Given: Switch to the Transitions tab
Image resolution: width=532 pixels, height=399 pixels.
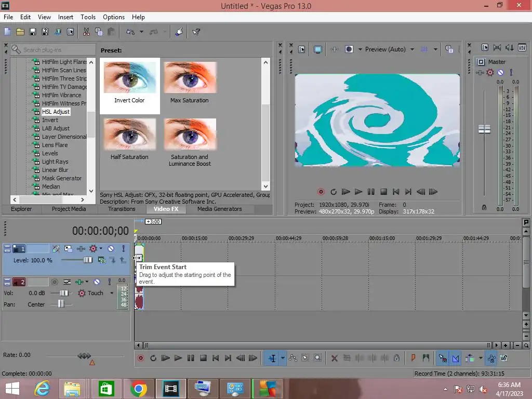Looking at the screenshot, I should pyautogui.click(x=122, y=209).
